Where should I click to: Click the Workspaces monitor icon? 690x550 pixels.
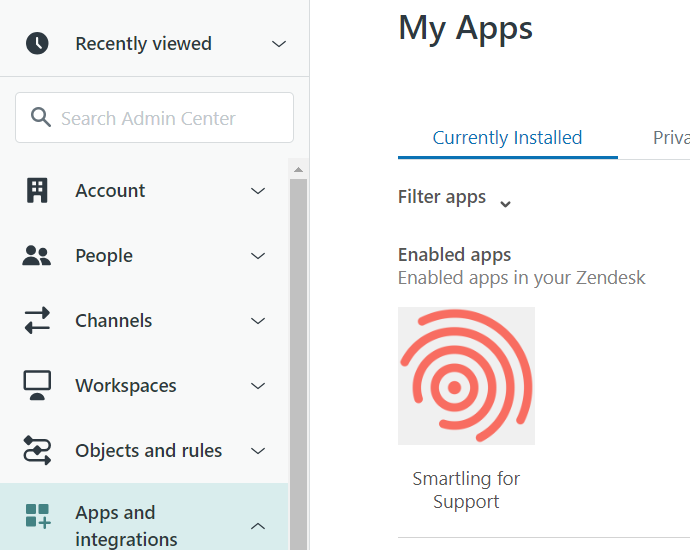coord(37,386)
